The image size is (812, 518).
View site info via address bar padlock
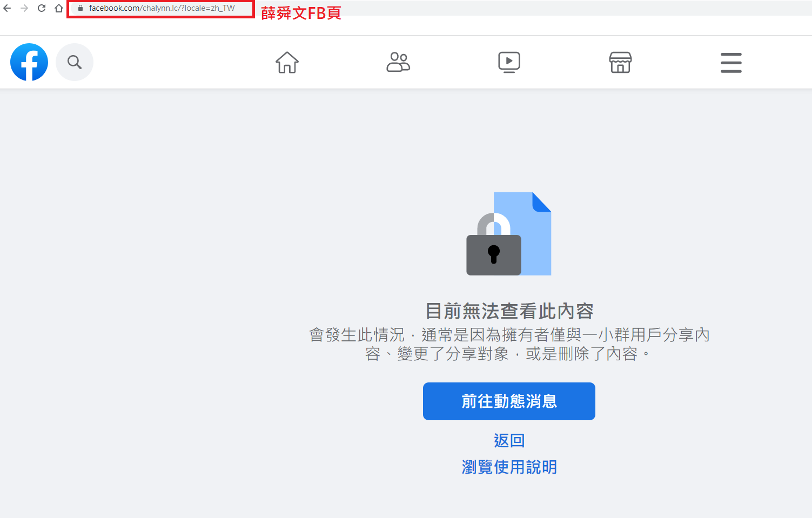80,8
